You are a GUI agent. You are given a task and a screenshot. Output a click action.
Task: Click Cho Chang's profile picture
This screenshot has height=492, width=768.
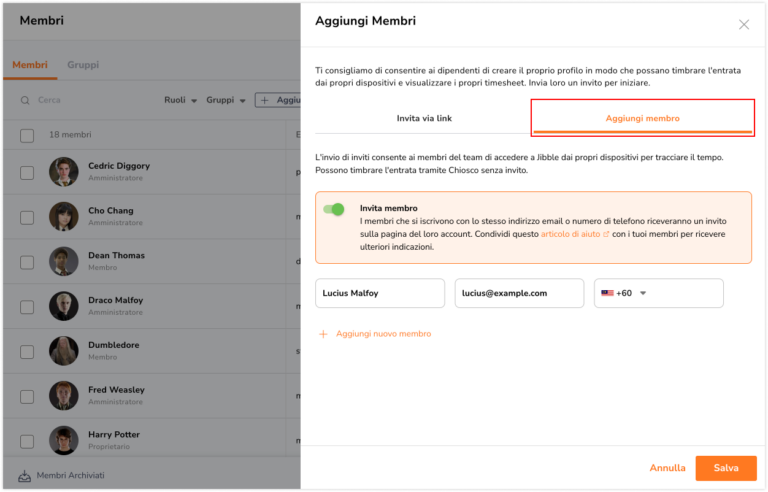coord(64,217)
